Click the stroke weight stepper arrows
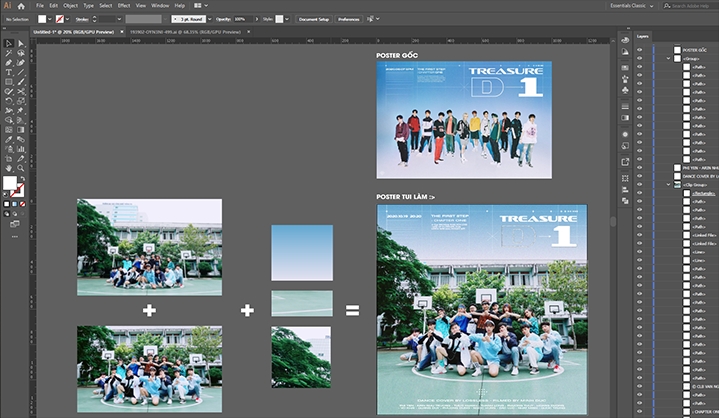This screenshot has height=418, width=719. tap(94, 19)
